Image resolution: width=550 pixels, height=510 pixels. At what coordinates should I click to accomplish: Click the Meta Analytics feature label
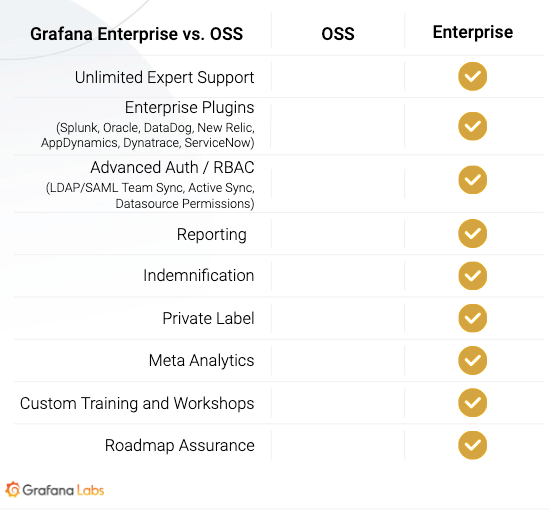click(201, 361)
